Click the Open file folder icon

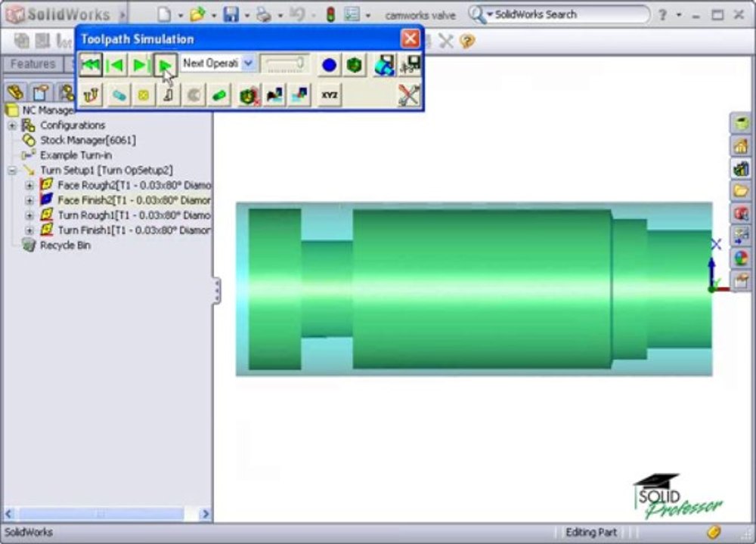pyautogui.click(x=197, y=14)
